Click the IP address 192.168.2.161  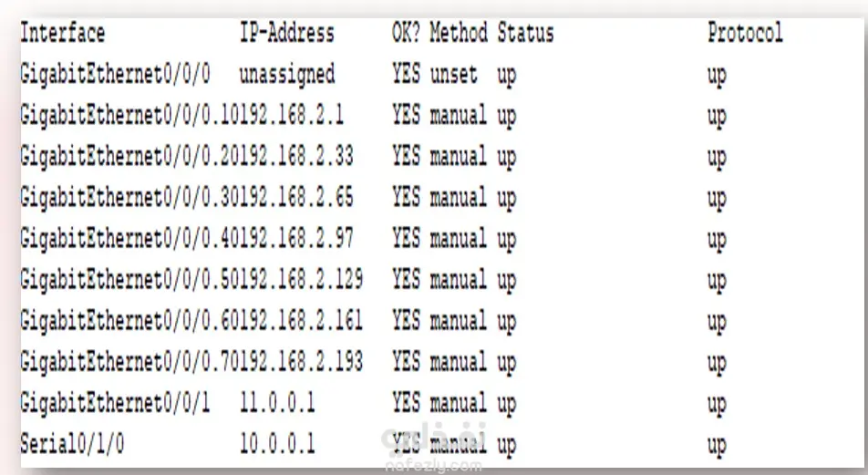[301, 321]
